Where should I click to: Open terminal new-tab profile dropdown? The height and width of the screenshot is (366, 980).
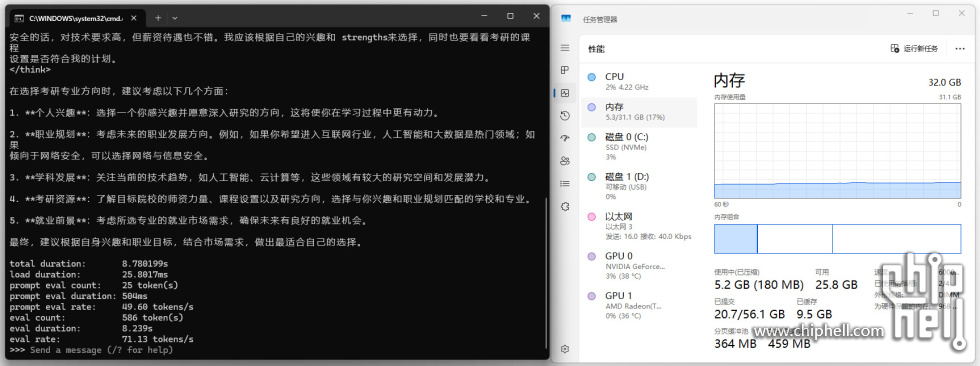(175, 18)
